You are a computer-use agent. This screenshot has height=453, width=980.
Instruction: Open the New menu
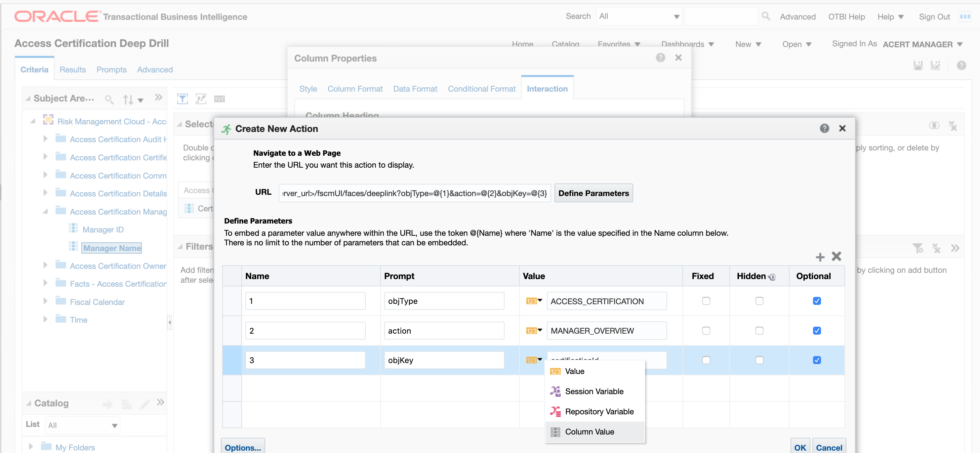point(748,44)
